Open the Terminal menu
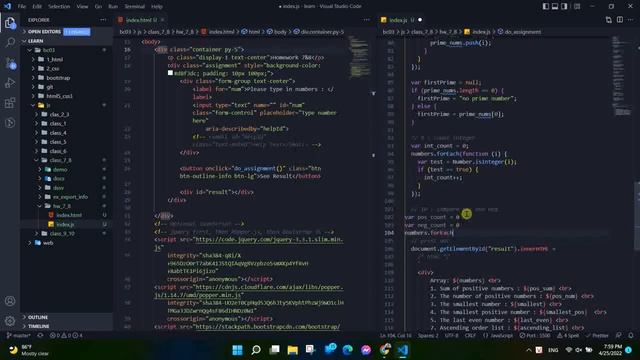Screen dimensions: 640x360 134,6
